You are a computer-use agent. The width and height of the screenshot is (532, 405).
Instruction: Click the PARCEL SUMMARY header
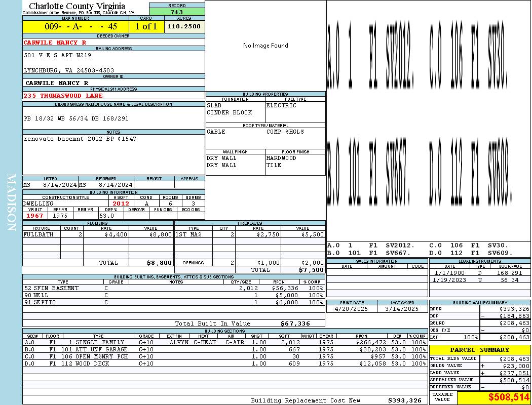(480, 350)
